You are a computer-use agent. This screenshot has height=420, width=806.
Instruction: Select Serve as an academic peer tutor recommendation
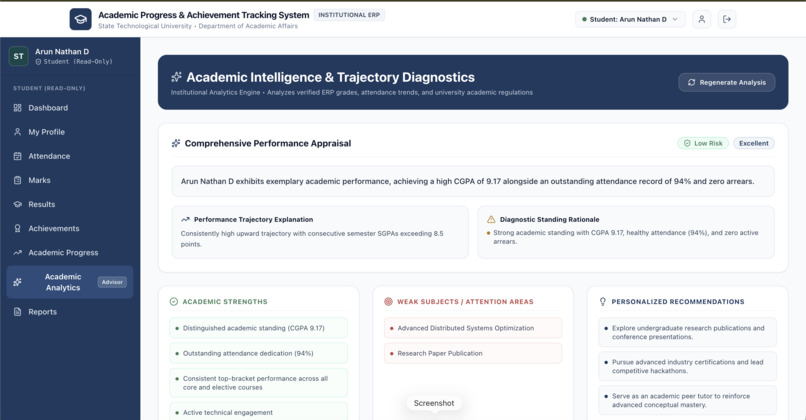(687, 400)
